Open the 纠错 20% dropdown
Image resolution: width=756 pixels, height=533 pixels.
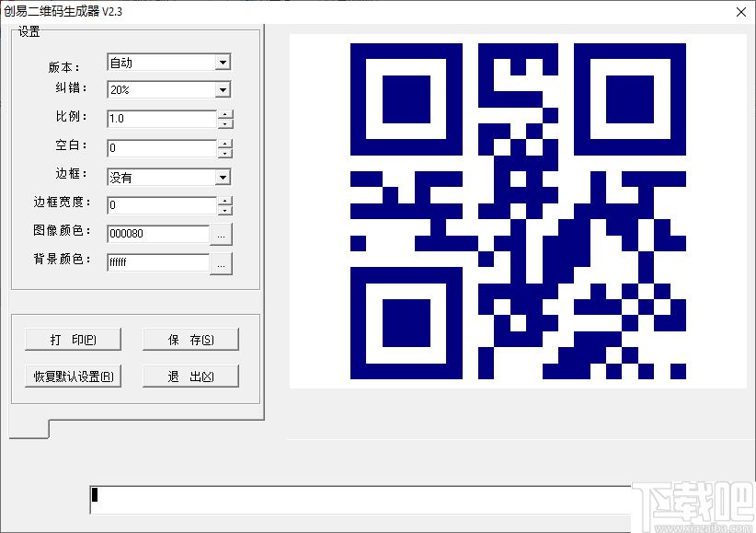223,90
